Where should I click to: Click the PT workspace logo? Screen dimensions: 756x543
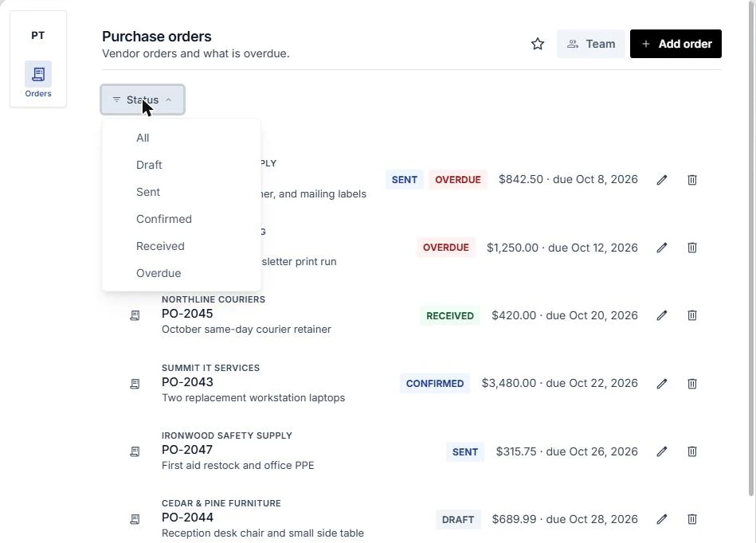[x=38, y=36]
